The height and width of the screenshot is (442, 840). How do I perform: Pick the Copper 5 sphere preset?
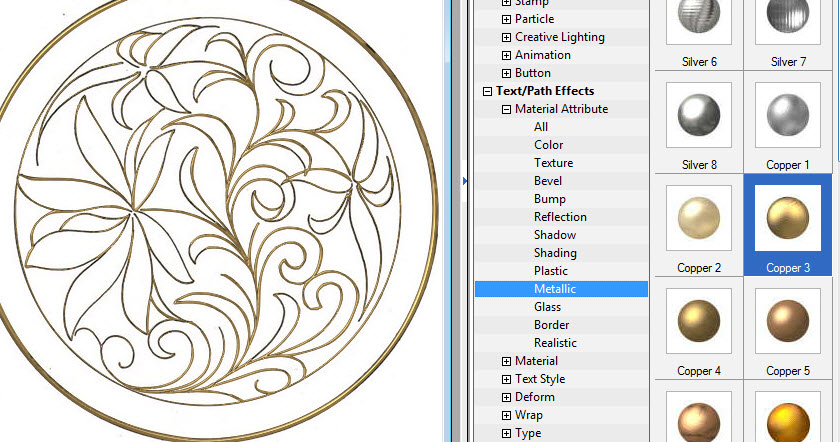(789, 321)
